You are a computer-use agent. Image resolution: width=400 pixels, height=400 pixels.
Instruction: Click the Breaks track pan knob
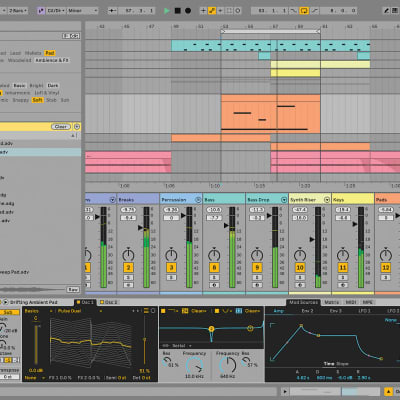pyautogui.click(x=128, y=255)
